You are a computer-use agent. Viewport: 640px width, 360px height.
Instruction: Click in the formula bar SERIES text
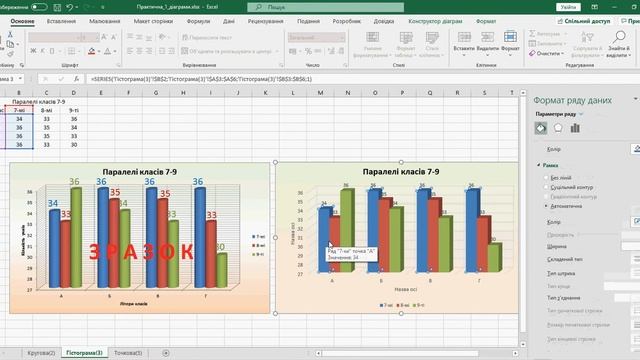click(202, 79)
